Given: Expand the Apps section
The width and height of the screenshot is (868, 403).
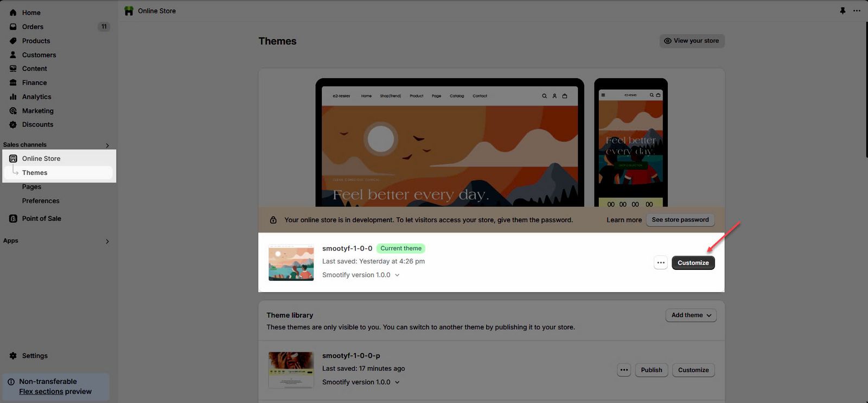Looking at the screenshot, I should [x=107, y=241].
